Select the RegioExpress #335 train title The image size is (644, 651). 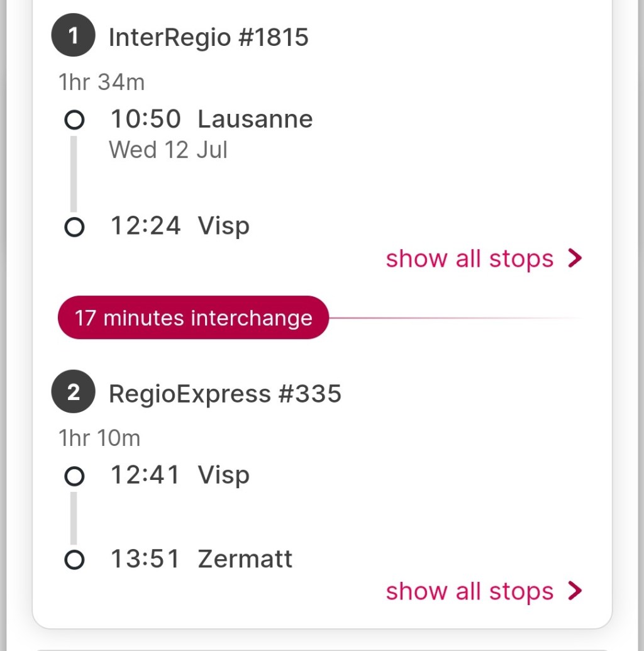coord(225,394)
